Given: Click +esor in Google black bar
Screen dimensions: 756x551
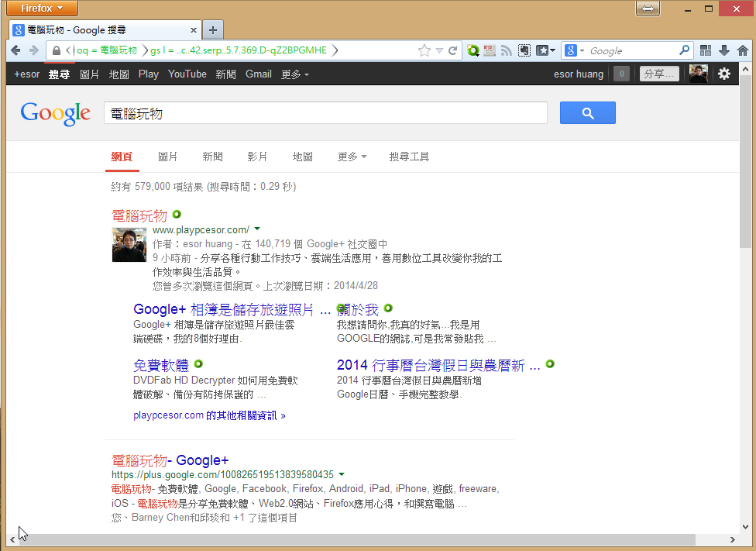Looking at the screenshot, I should click(26, 74).
